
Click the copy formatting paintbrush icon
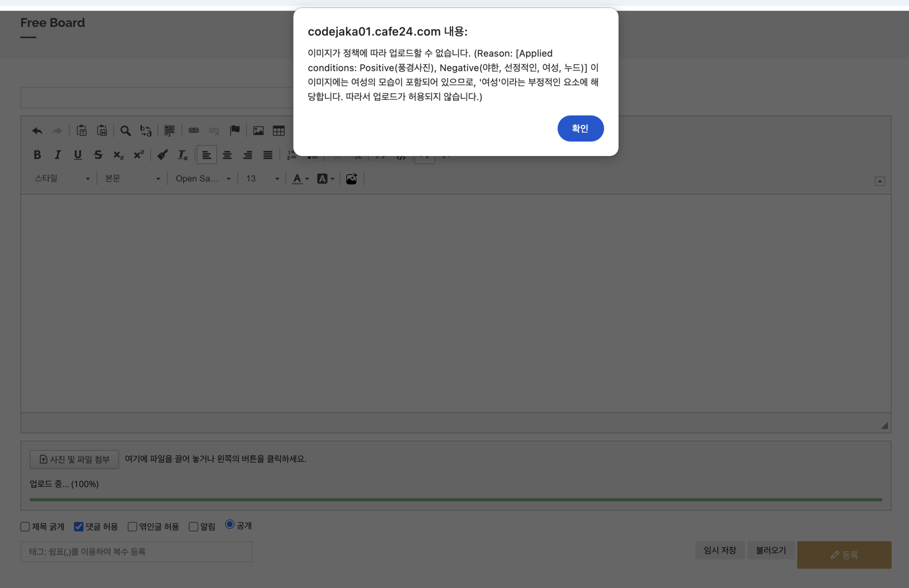tap(162, 155)
